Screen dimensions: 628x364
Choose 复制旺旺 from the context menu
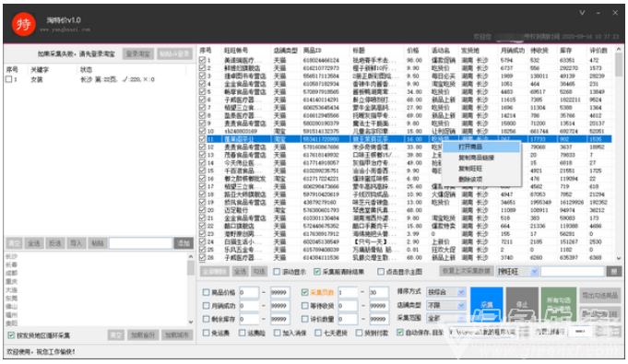[481, 169]
